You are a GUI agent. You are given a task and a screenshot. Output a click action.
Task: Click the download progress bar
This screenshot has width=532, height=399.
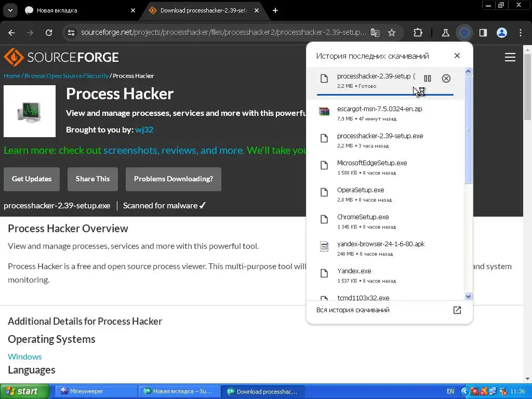pyautogui.click(x=385, y=95)
